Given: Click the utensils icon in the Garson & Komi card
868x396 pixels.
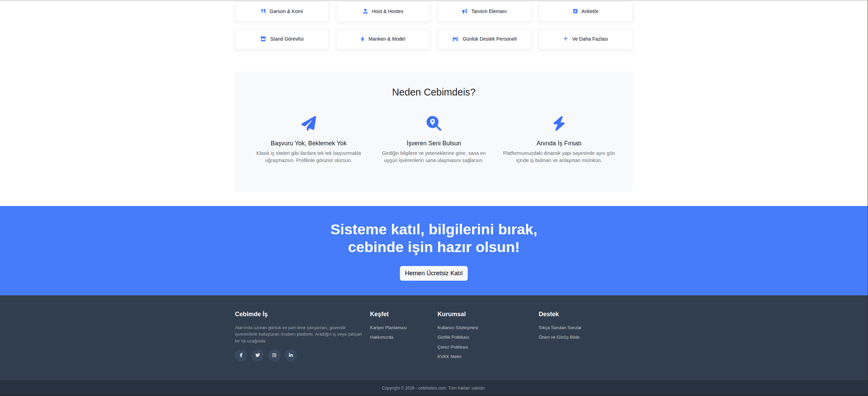Looking at the screenshot, I should (x=263, y=11).
